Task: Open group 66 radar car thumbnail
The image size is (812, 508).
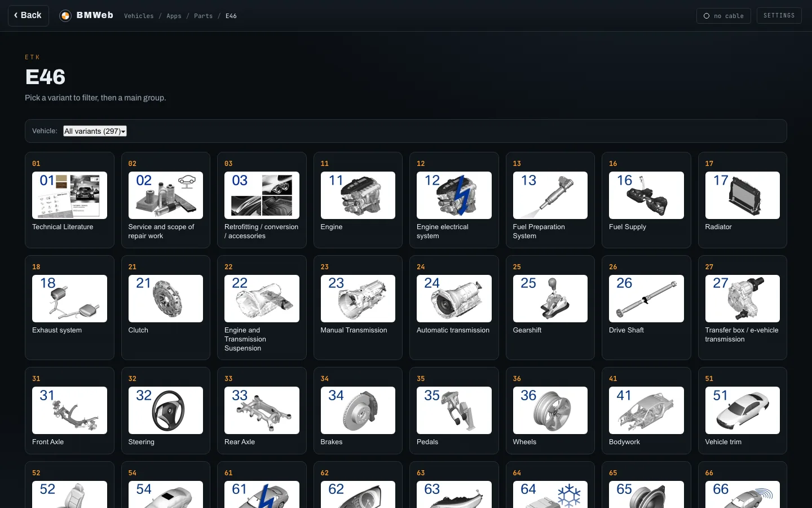Action: (743, 494)
